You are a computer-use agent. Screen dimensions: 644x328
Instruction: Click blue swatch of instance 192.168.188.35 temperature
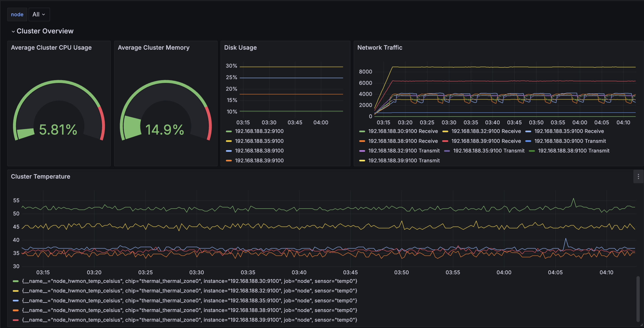pyautogui.click(x=16, y=300)
